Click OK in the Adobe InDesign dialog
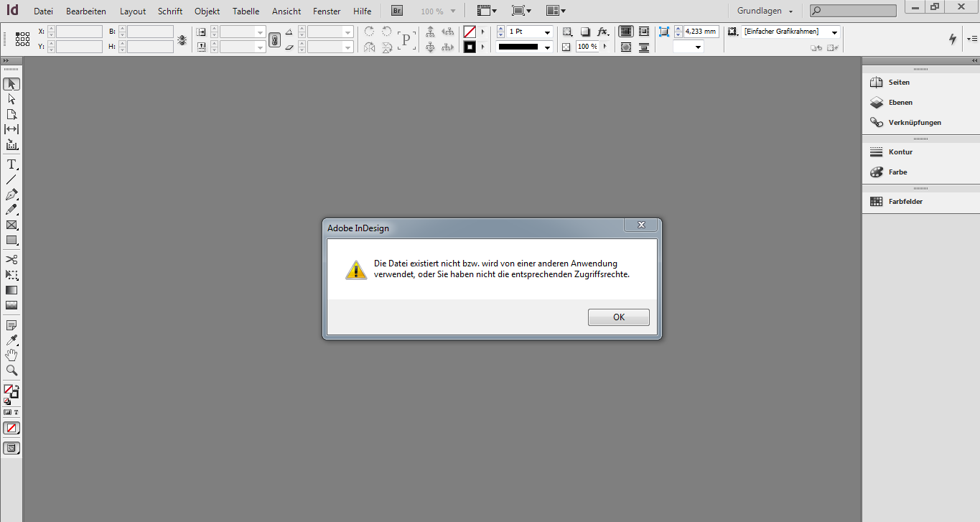Image resolution: width=980 pixels, height=522 pixels. (619, 317)
